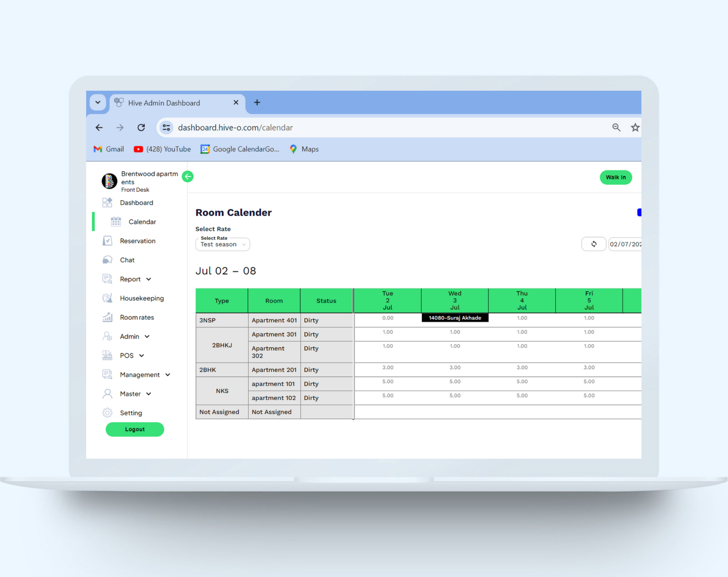Click the site info icon in address bar
The width and height of the screenshot is (728, 577).
click(166, 128)
